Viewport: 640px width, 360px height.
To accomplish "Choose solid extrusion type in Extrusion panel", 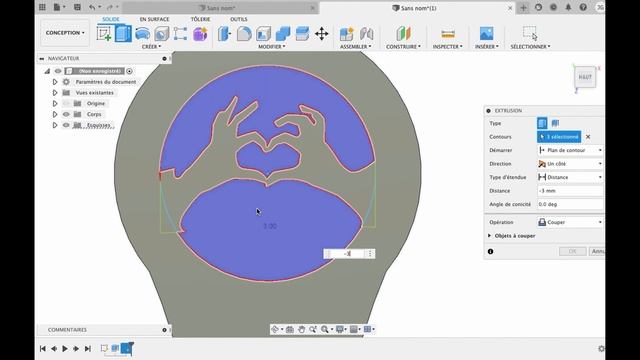I will pyautogui.click(x=542, y=123).
